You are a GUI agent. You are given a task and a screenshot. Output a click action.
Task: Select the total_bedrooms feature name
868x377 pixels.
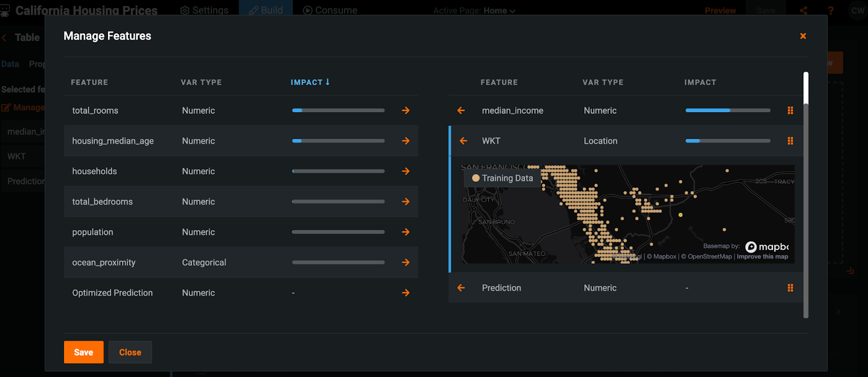click(102, 201)
